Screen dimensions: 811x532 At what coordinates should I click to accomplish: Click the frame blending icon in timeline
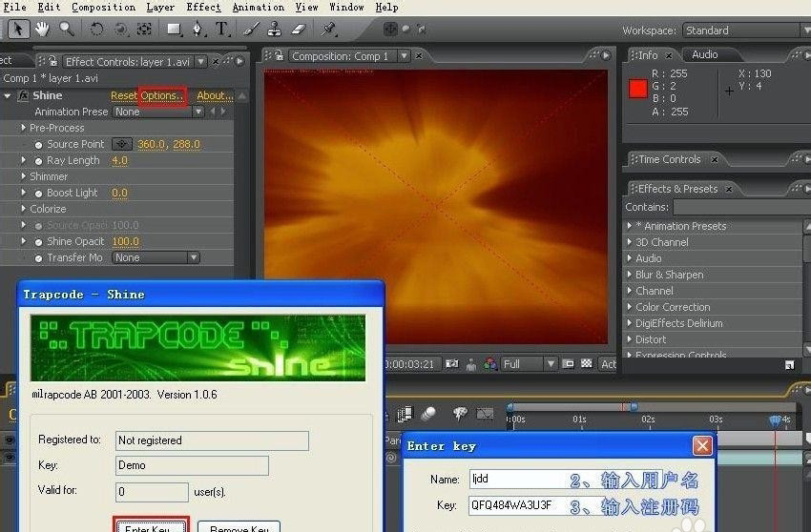(405, 414)
